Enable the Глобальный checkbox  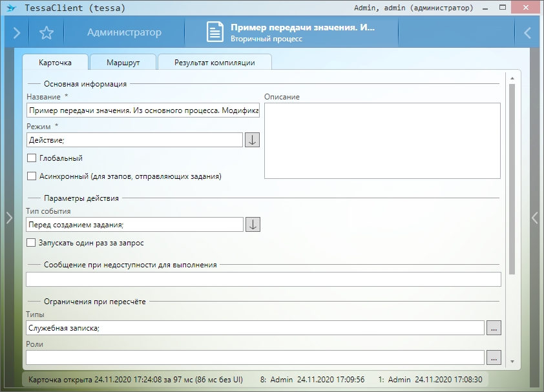tap(31, 158)
